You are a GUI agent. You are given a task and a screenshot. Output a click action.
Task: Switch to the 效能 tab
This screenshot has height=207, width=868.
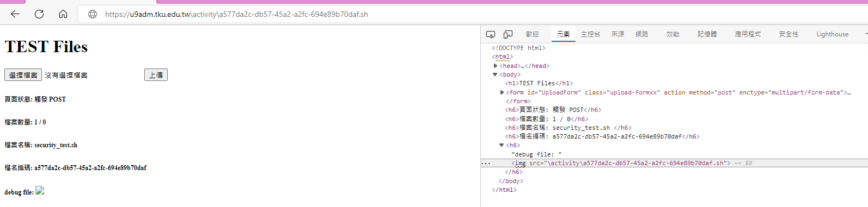tap(673, 34)
